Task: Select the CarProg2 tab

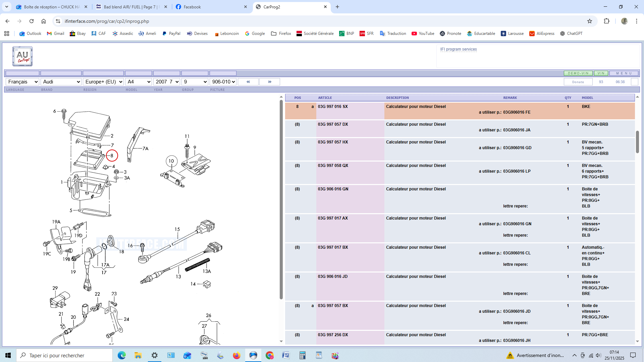Action: (x=291, y=7)
